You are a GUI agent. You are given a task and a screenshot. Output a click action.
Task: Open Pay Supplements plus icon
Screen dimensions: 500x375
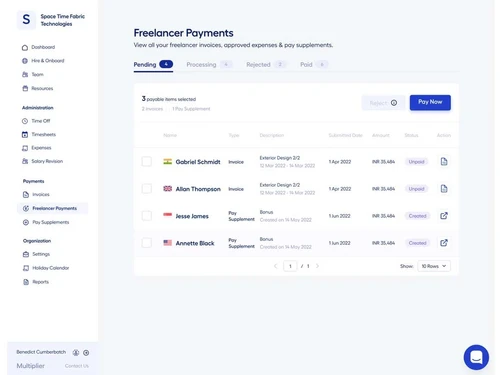pos(26,222)
